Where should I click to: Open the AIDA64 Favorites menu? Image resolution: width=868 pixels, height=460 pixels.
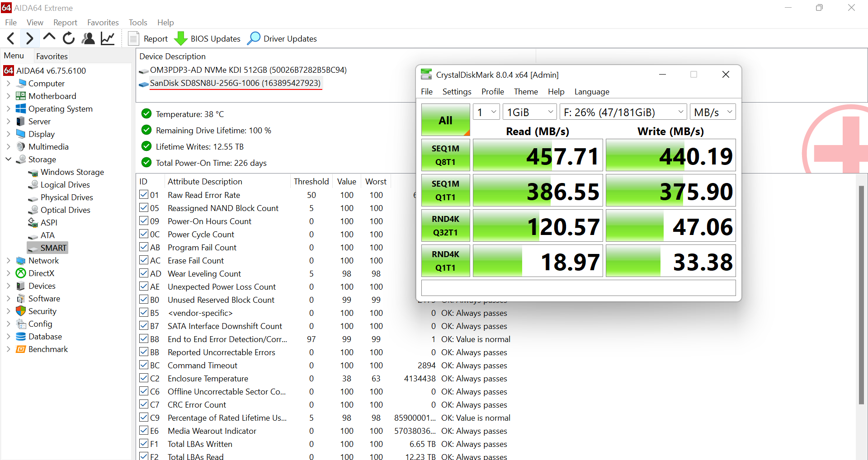[103, 23]
